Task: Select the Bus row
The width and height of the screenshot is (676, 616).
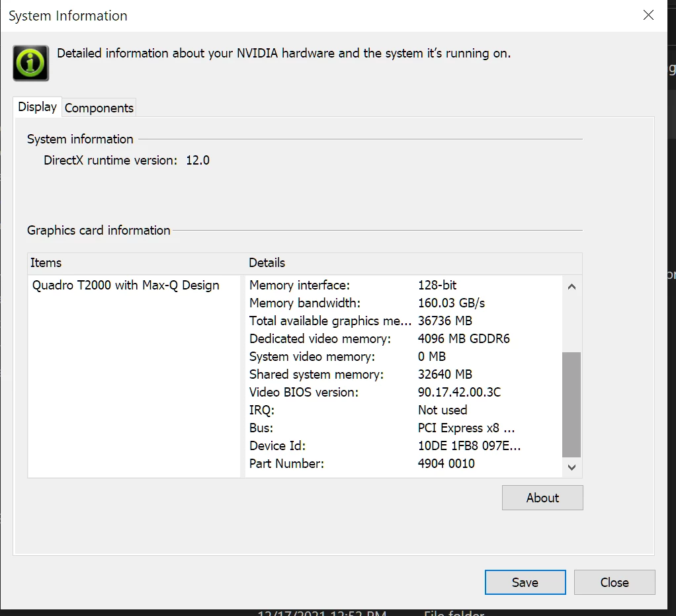Action: tap(403, 428)
